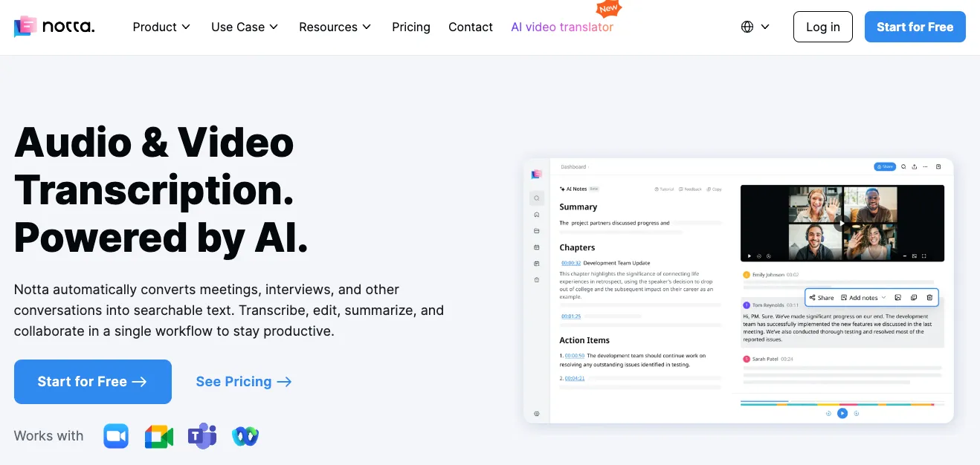Open the AI video translator link
This screenshot has height=465, width=980.
point(562,27)
